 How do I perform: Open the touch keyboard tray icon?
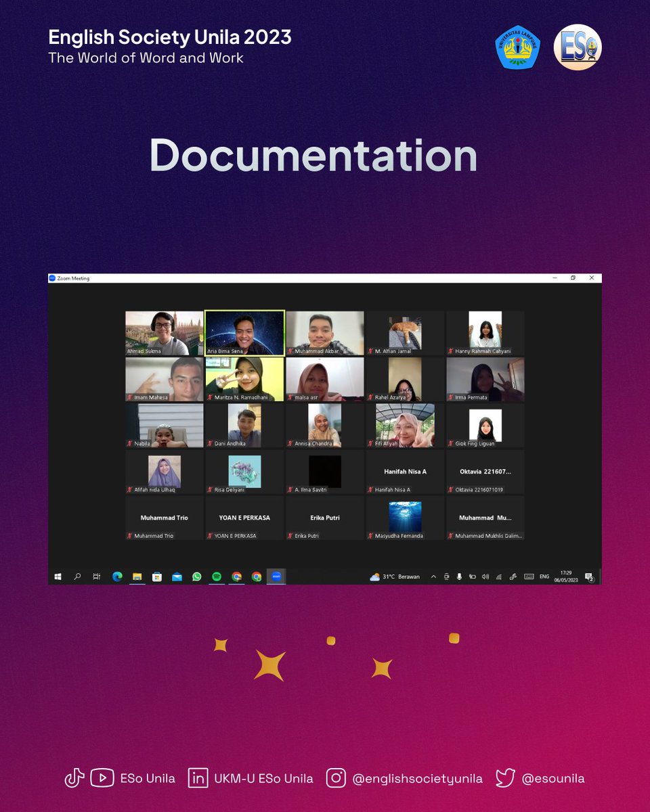pos(529,577)
